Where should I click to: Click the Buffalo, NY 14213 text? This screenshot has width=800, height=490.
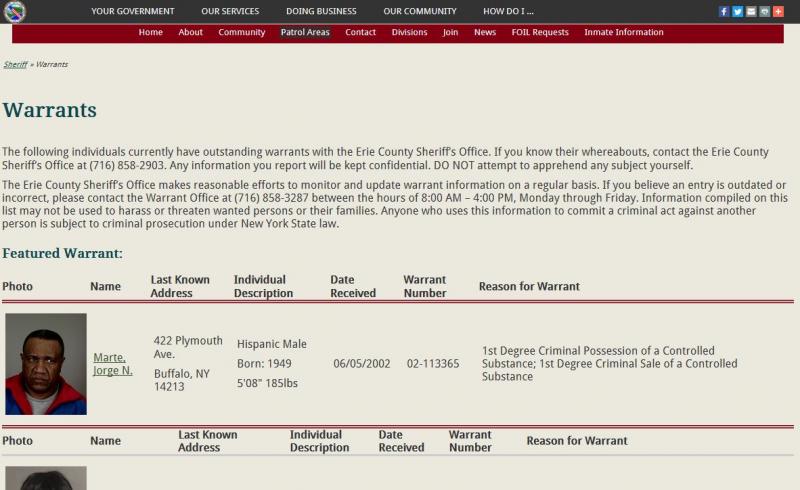[182, 380]
